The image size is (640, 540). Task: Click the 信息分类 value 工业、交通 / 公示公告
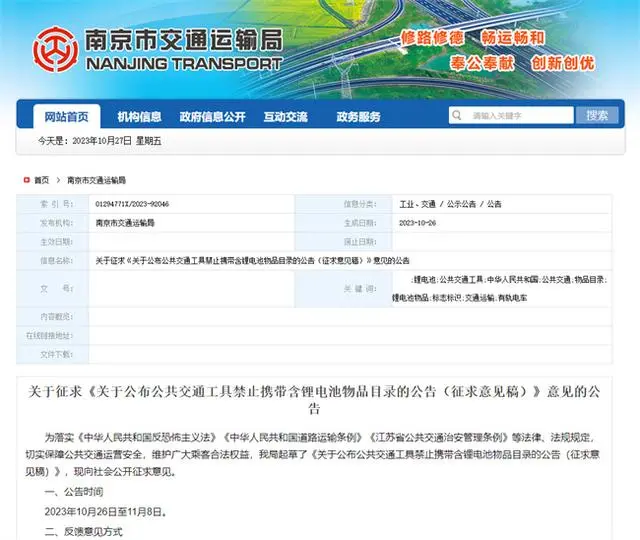tap(450, 203)
